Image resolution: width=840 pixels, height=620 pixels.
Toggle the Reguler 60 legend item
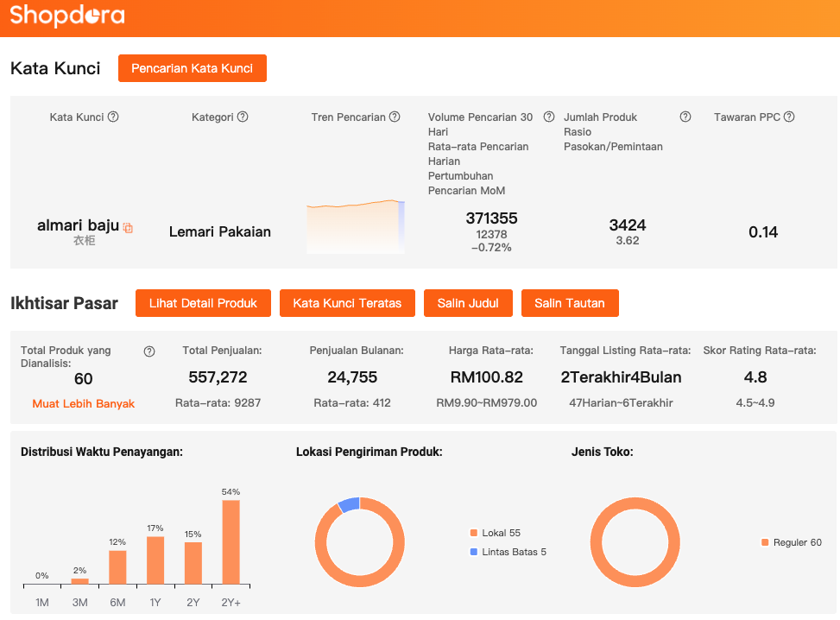tap(791, 542)
